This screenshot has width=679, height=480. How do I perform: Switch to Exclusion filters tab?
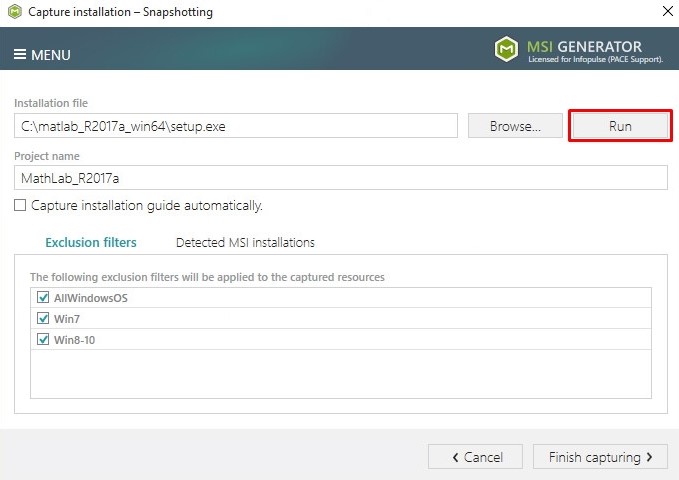tap(91, 242)
